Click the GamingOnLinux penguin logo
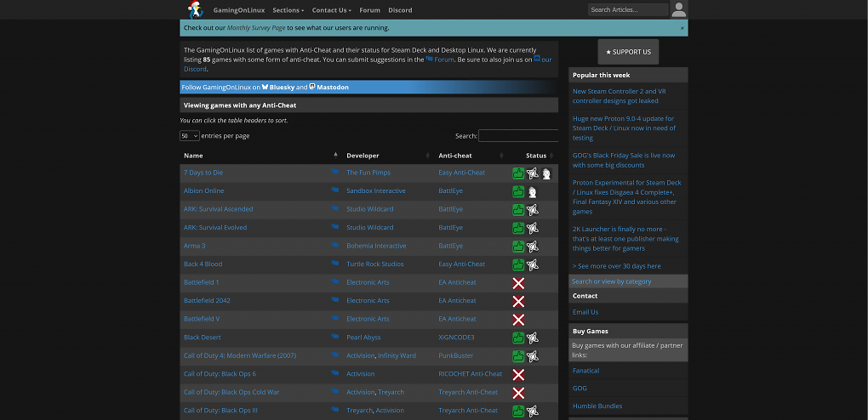Image resolution: width=868 pixels, height=420 pixels. pyautogui.click(x=196, y=9)
